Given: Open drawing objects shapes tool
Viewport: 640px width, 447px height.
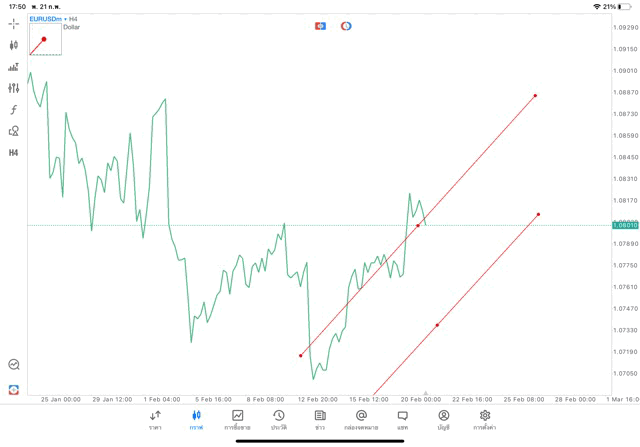Looking at the screenshot, I should [14, 131].
